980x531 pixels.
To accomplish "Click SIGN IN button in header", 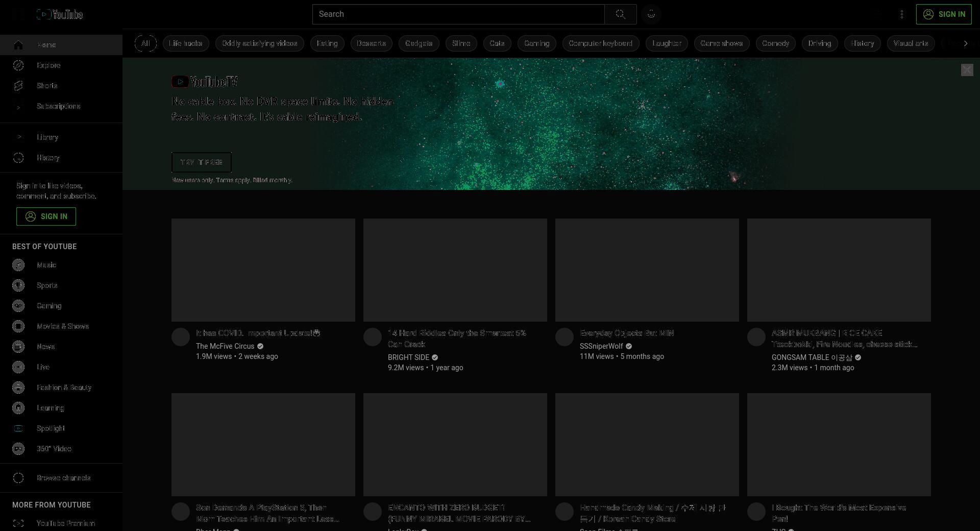I will point(944,14).
